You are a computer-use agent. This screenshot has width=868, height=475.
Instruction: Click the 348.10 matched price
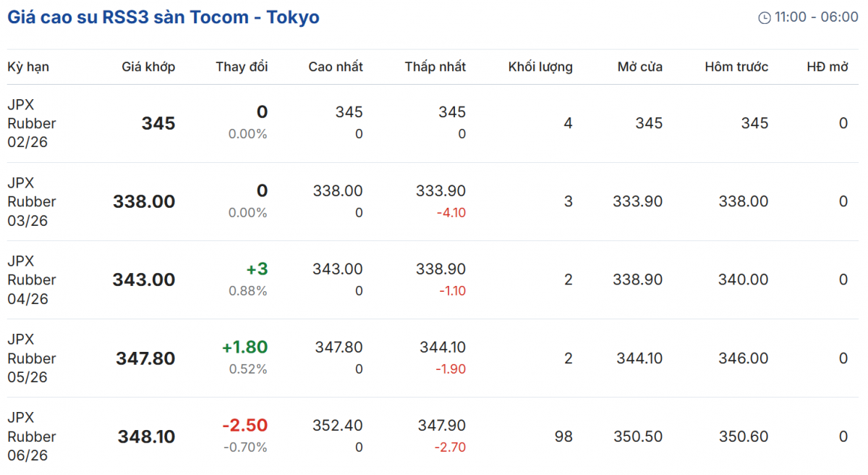click(x=147, y=437)
